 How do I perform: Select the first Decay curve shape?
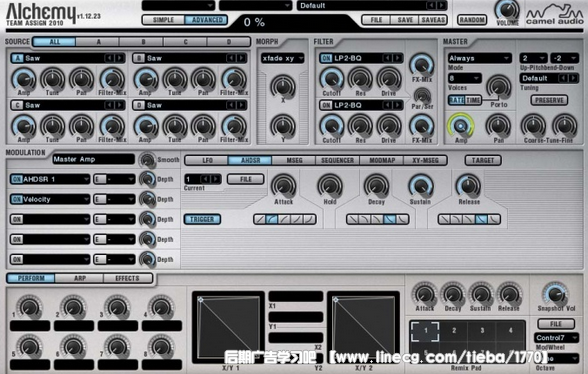(x=352, y=219)
